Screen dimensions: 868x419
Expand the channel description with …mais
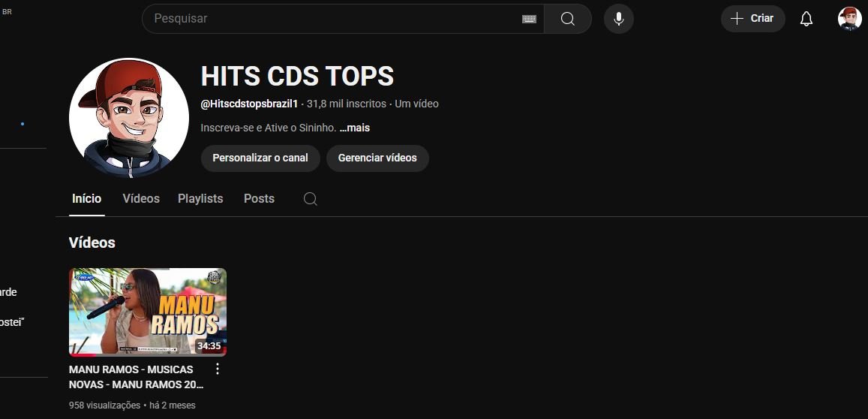[x=354, y=128]
